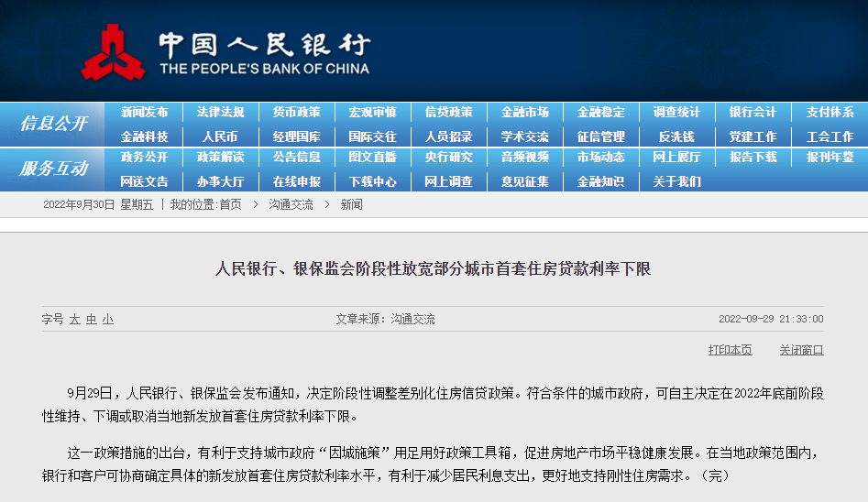Click 新闻 breadcrumb item
Screen dimensions: 868x502
click(352, 205)
